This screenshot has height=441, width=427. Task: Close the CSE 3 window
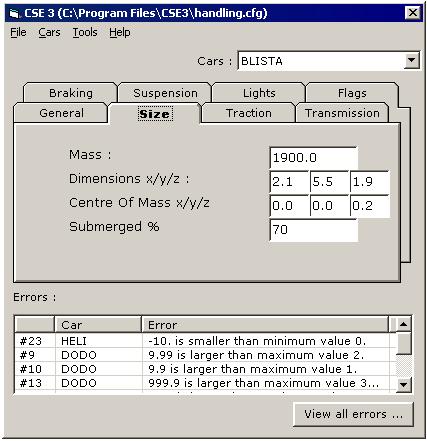(413, 13)
